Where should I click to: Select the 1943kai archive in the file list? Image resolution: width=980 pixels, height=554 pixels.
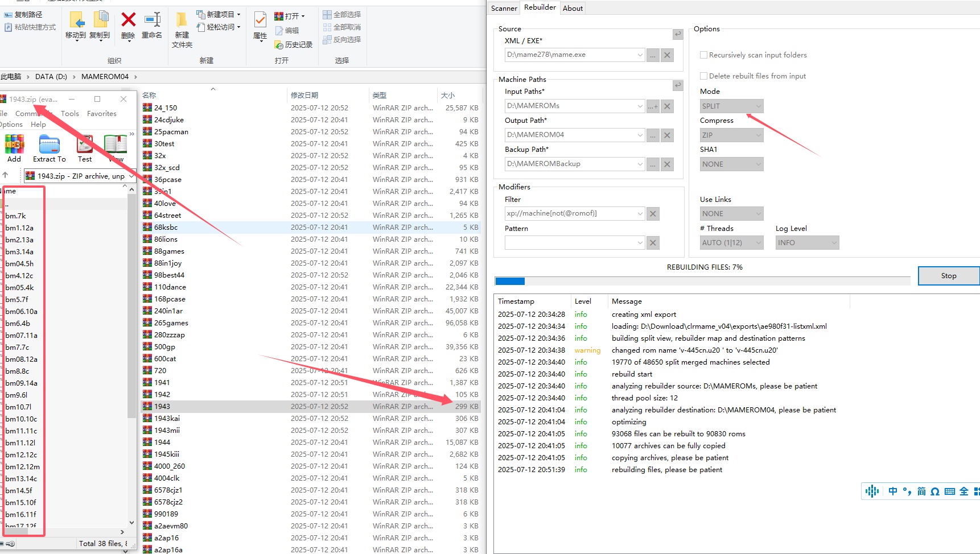310,419
